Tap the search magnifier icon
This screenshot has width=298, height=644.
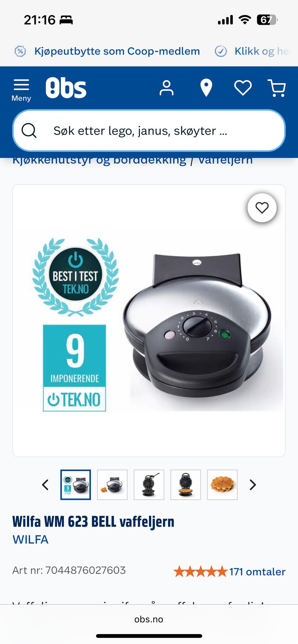coord(29,130)
